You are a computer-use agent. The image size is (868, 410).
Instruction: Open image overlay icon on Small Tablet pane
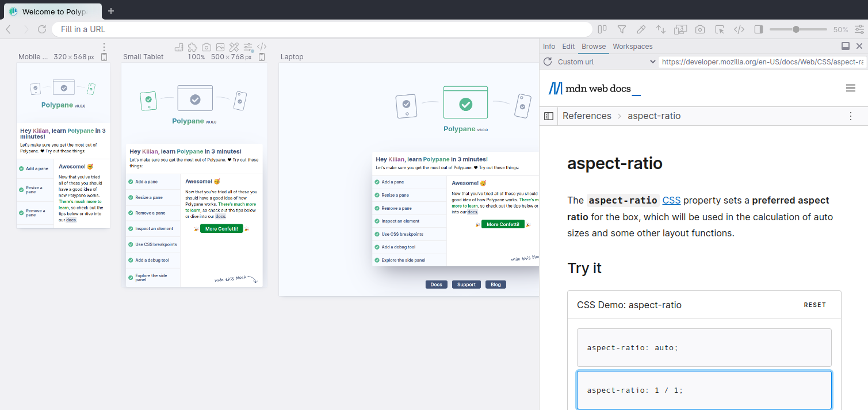click(220, 47)
